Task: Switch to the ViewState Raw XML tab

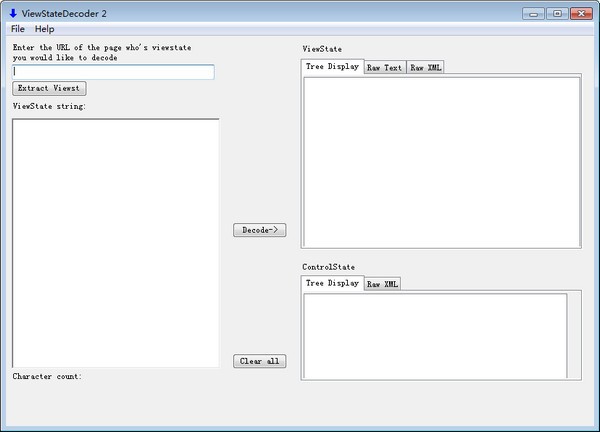Action: tap(425, 68)
